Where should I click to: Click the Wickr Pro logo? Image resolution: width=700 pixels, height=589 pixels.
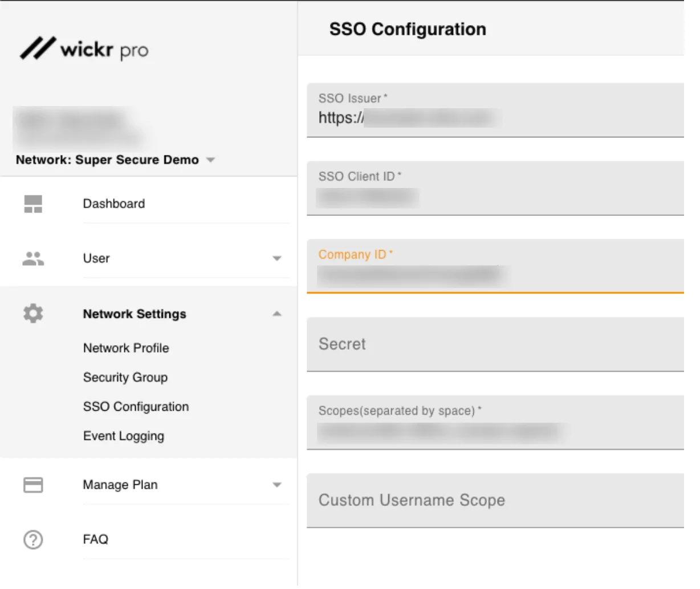point(84,50)
